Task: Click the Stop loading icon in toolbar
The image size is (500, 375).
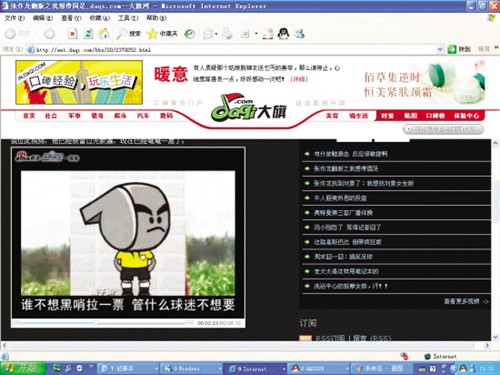Action: click(72, 34)
